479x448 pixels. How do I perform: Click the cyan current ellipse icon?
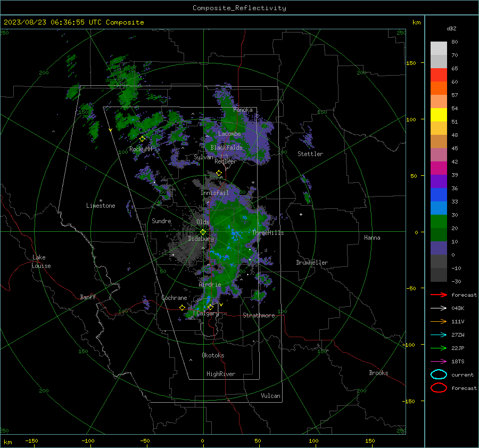click(439, 374)
